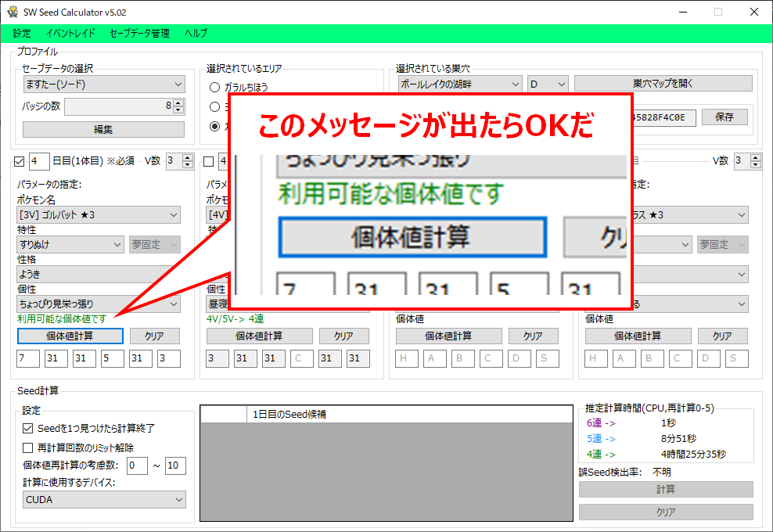The image size is (773, 532).
Task: Click クリア in the third panel
Action: click(x=534, y=336)
